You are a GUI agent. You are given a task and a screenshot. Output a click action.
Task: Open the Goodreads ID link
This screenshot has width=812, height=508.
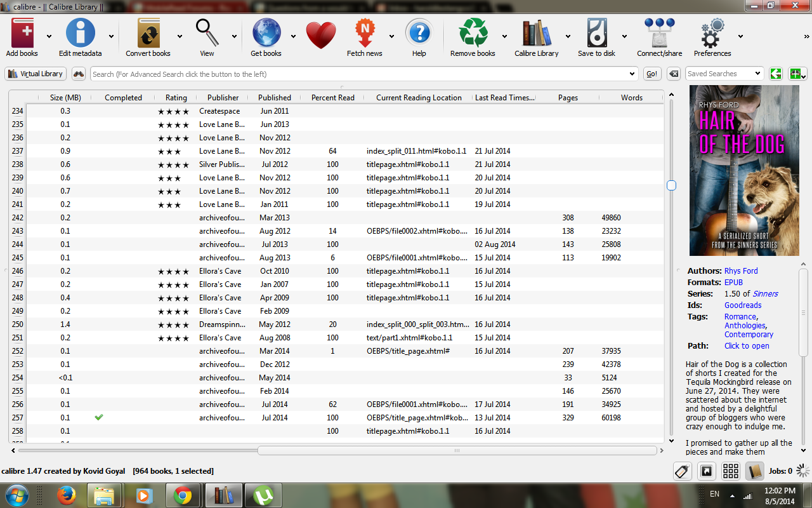tap(743, 305)
